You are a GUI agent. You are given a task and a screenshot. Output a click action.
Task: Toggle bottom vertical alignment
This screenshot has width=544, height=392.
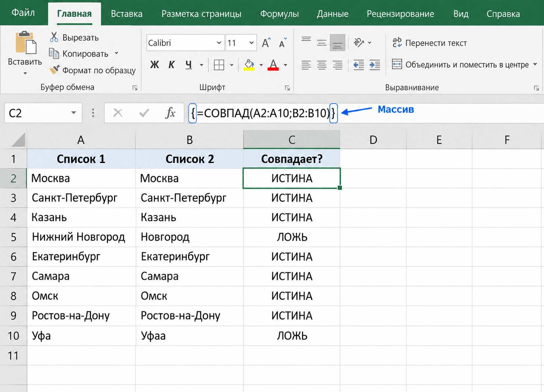tap(337, 43)
